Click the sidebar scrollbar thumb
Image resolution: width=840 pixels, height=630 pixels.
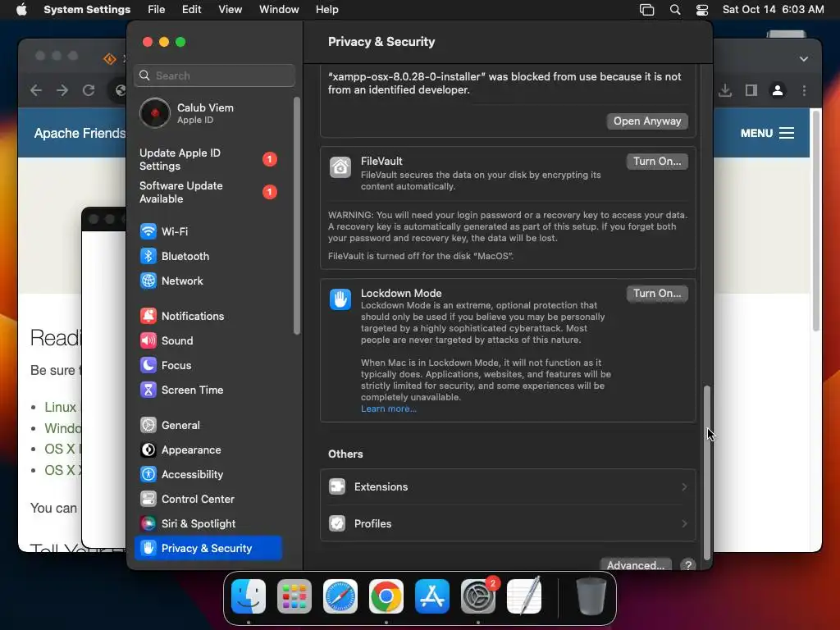[x=296, y=216]
